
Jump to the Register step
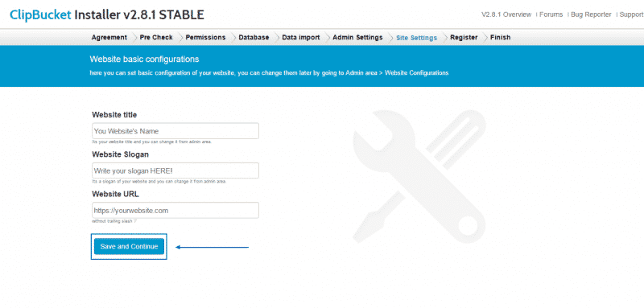[464, 37]
